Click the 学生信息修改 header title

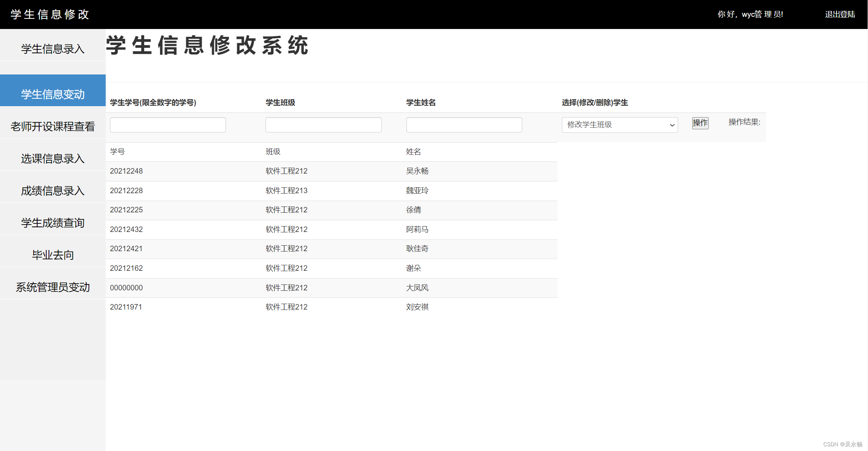[x=50, y=14]
